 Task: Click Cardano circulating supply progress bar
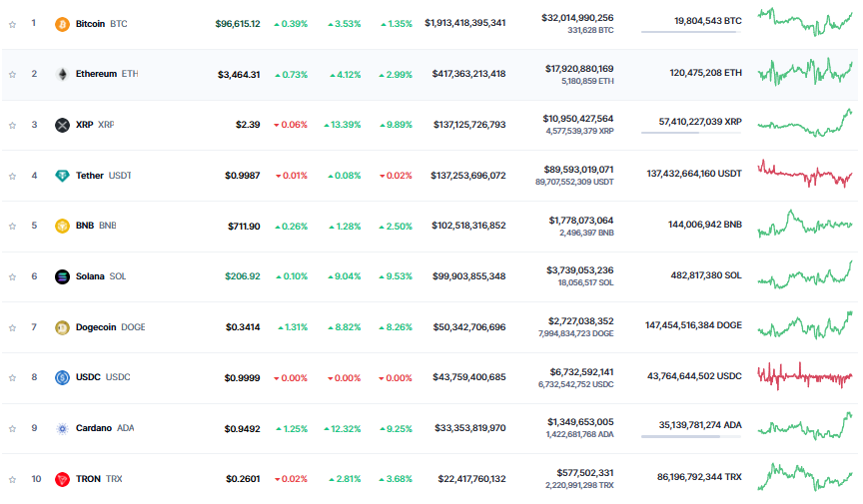691,436
